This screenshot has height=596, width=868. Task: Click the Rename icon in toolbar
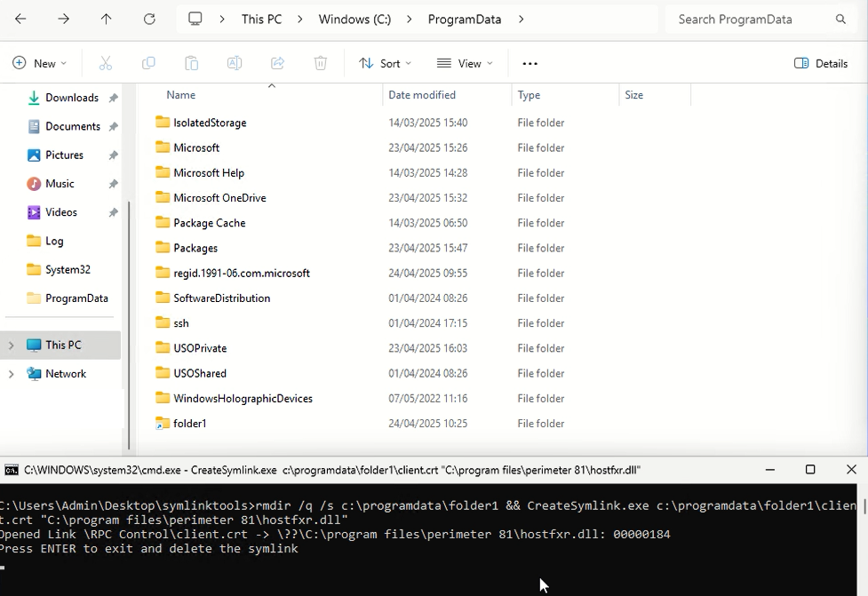pos(235,63)
